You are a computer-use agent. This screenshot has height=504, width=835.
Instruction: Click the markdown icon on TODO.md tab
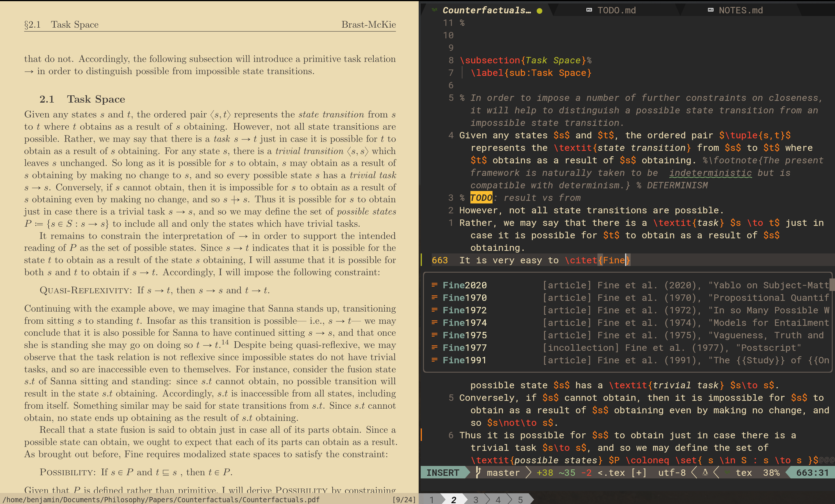pos(589,10)
